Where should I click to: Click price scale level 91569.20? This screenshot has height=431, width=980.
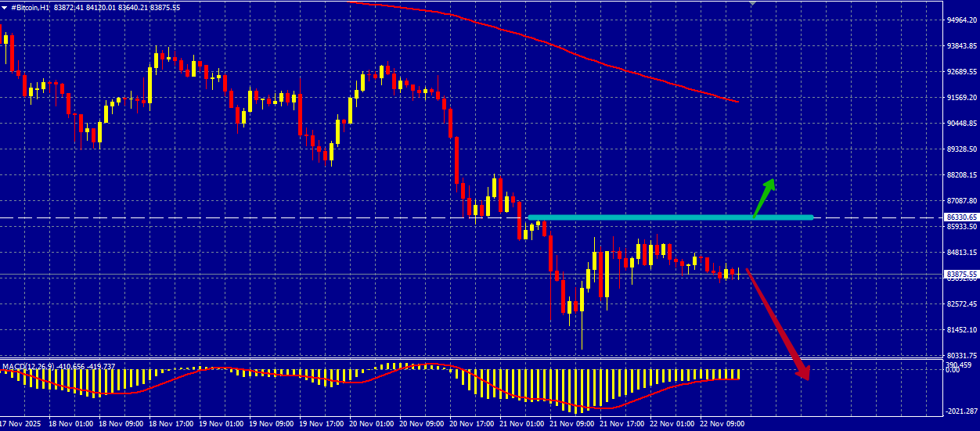(x=961, y=98)
